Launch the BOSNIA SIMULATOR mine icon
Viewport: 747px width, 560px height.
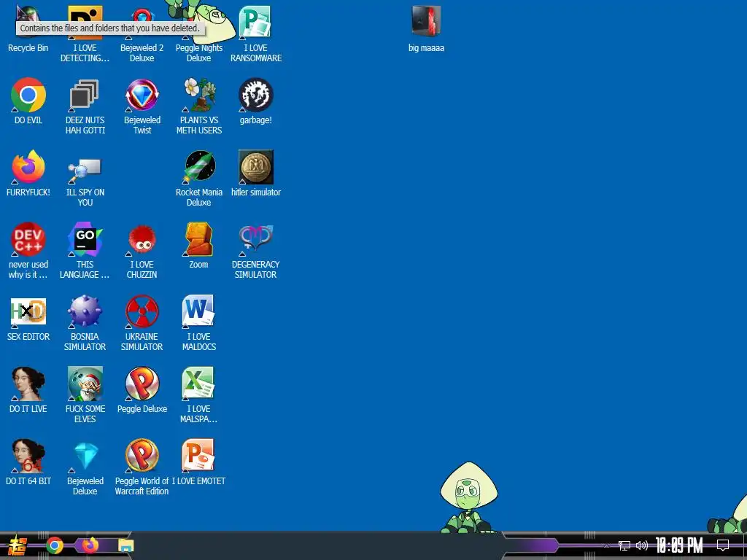[85, 323]
